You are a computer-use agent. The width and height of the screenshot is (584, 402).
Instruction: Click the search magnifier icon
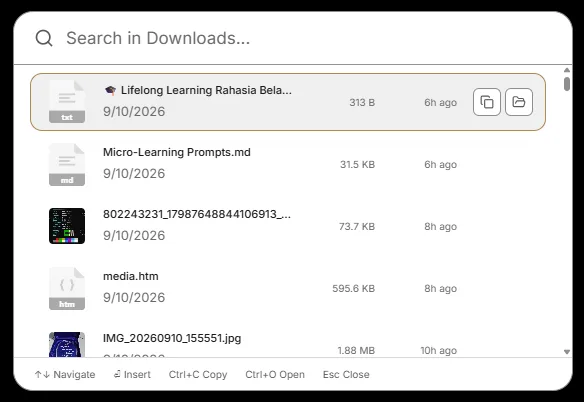pos(44,38)
